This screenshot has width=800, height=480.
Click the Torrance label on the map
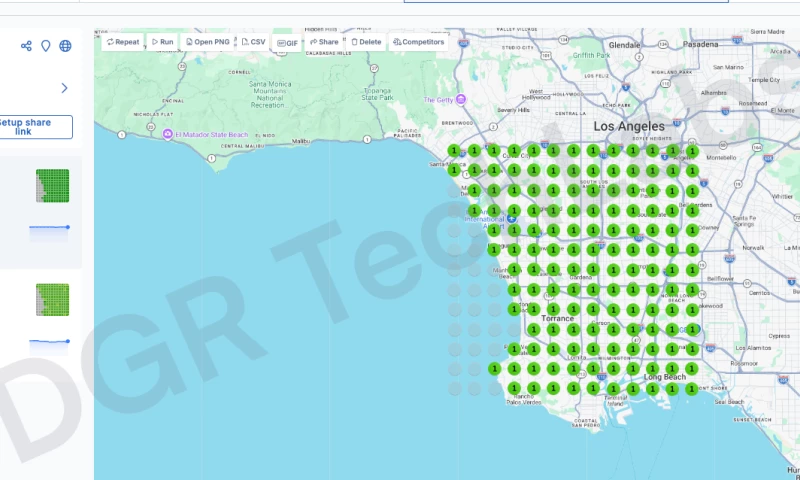(557, 318)
